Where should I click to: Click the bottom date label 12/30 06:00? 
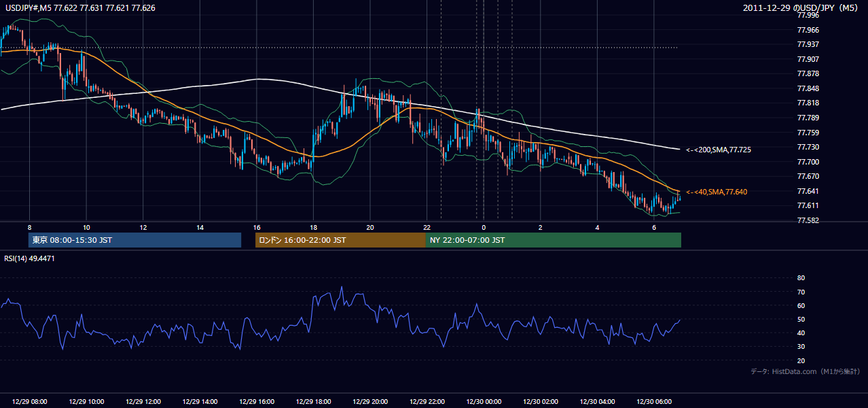pyautogui.click(x=653, y=402)
